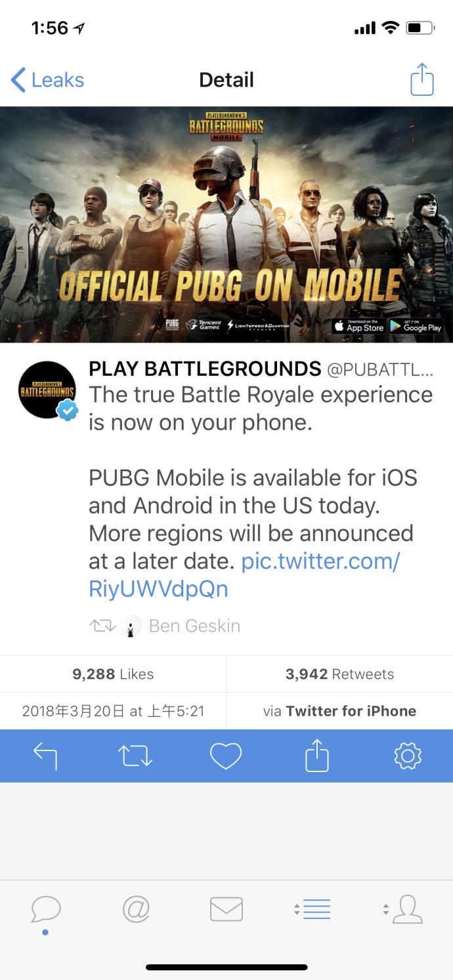
Task: Tap the share icon in navigation bar
Action: pos(421,79)
